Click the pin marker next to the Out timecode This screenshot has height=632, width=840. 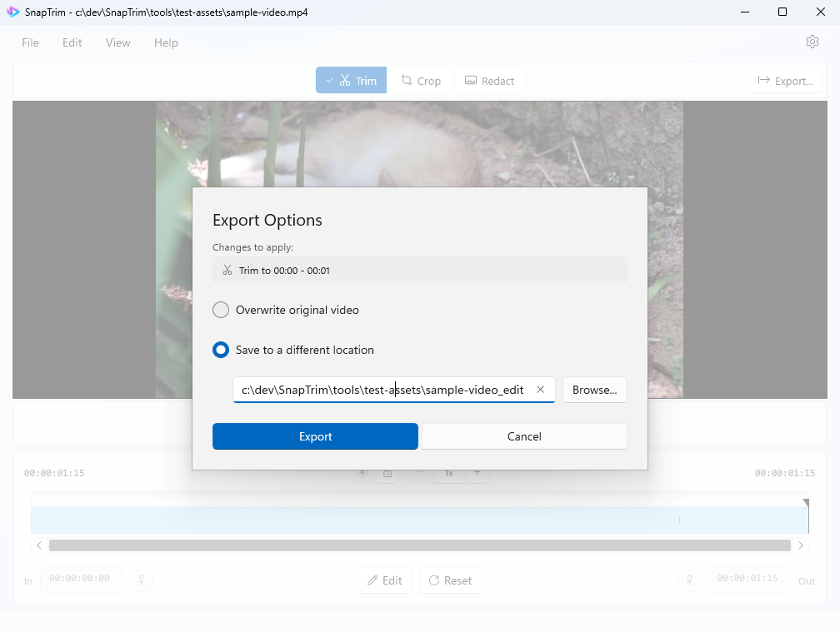click(x=690, y=580)
